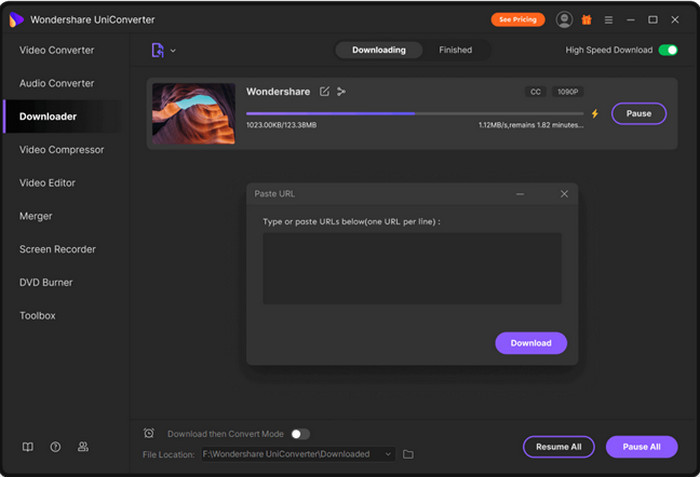Viewport: 700px width, 477px height.
Task: Open the community people icon
Action: coord(83,447)
